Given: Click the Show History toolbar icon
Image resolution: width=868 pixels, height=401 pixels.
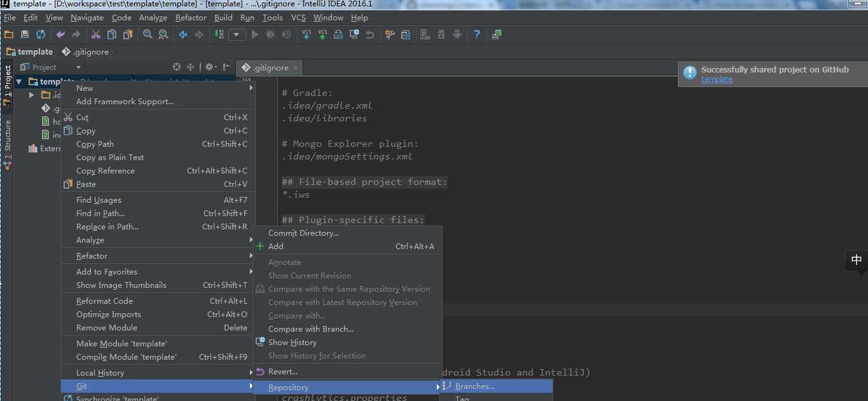Looking at the screenshot, I should [x=354, y=34].
